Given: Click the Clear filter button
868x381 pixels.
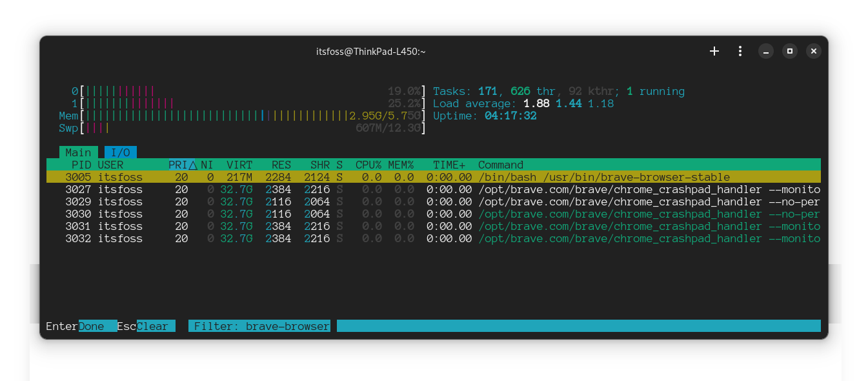Looking at the screenshot, I should click(155, 326).
